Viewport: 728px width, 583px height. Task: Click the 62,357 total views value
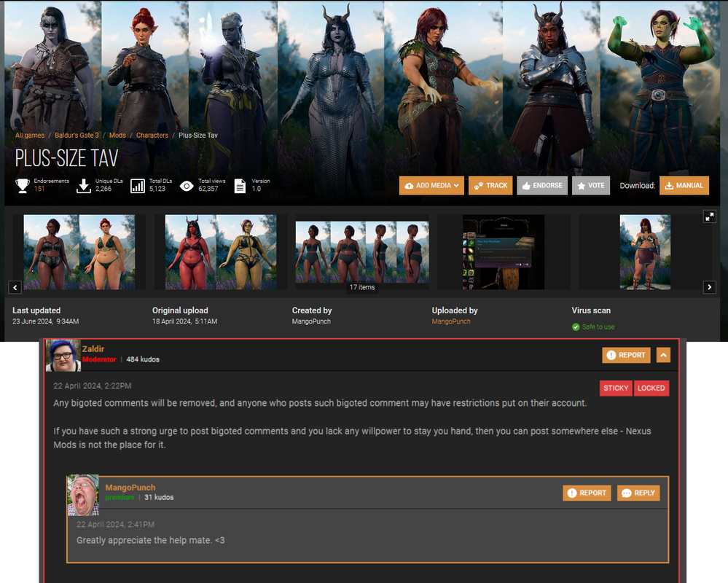point(208,189)
